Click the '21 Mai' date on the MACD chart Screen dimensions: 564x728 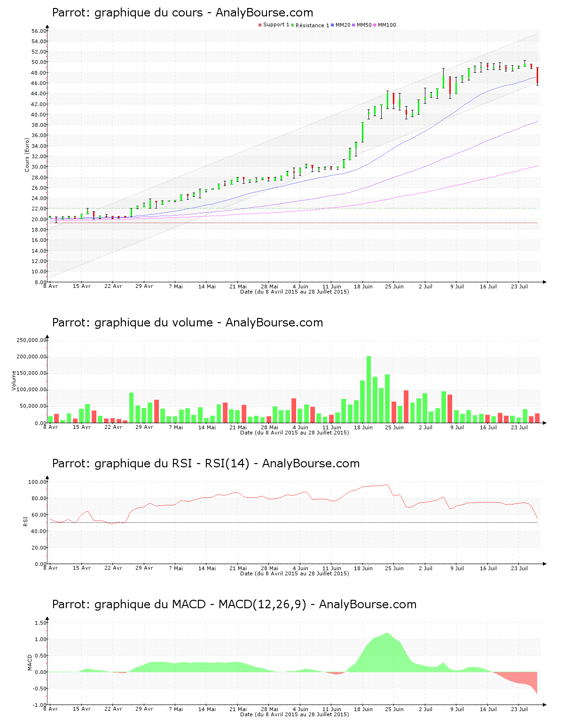click(x=238, y=709)
